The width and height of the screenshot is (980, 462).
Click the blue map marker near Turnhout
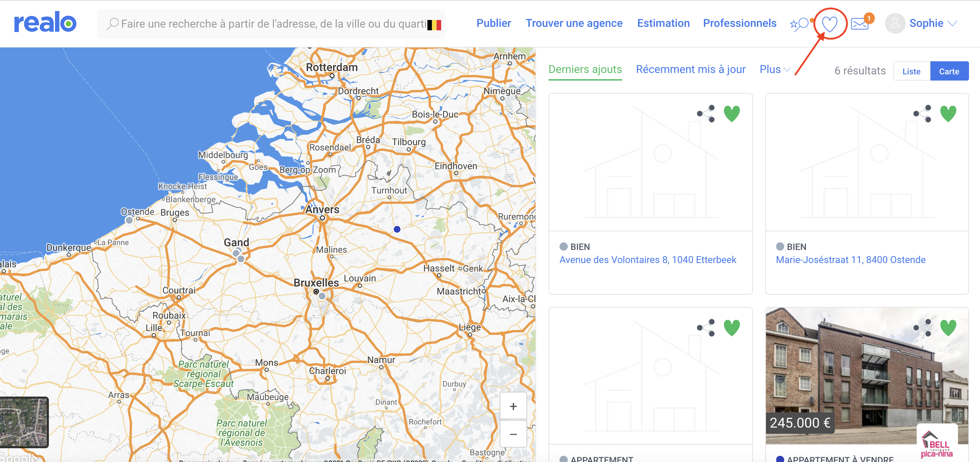pyautogui.click(x=397, y=229)
